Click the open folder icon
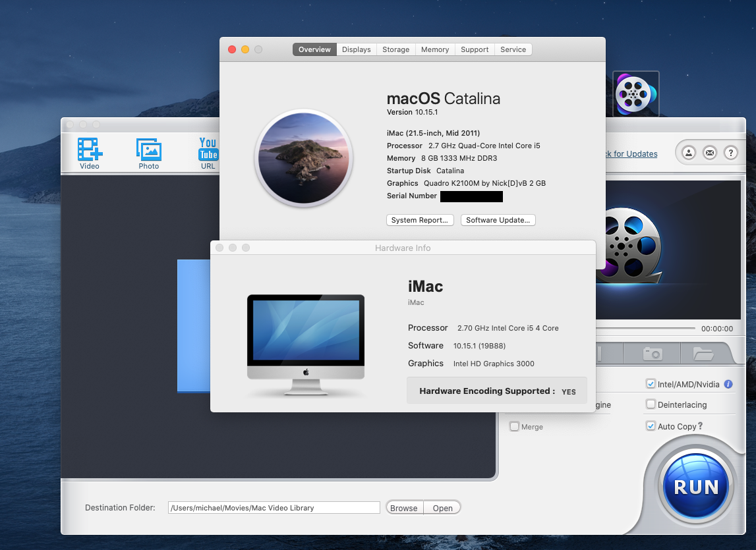Screen dimensions: 756x550 pos(703,354)
